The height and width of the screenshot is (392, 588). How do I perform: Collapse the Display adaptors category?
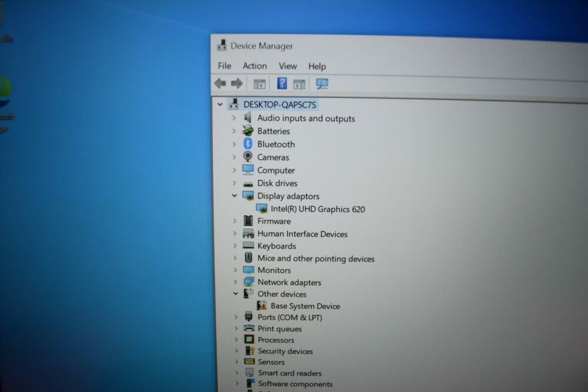pyautogui.click(x=235, y=196)
